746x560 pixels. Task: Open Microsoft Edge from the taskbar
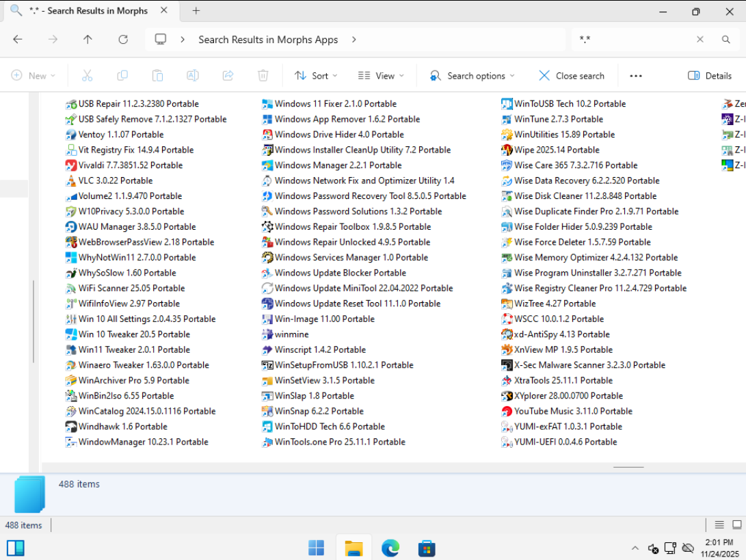[390, 548]
